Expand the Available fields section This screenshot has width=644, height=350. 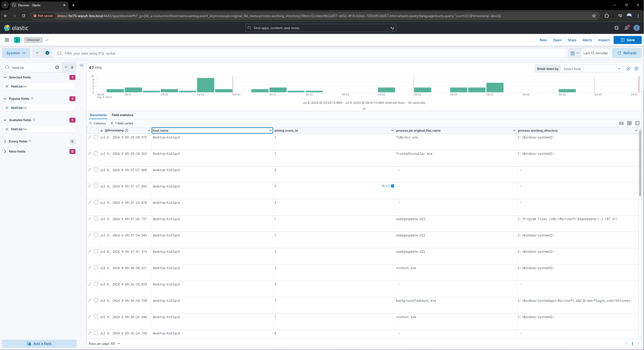pyautogui.click(x=5, y=120)
